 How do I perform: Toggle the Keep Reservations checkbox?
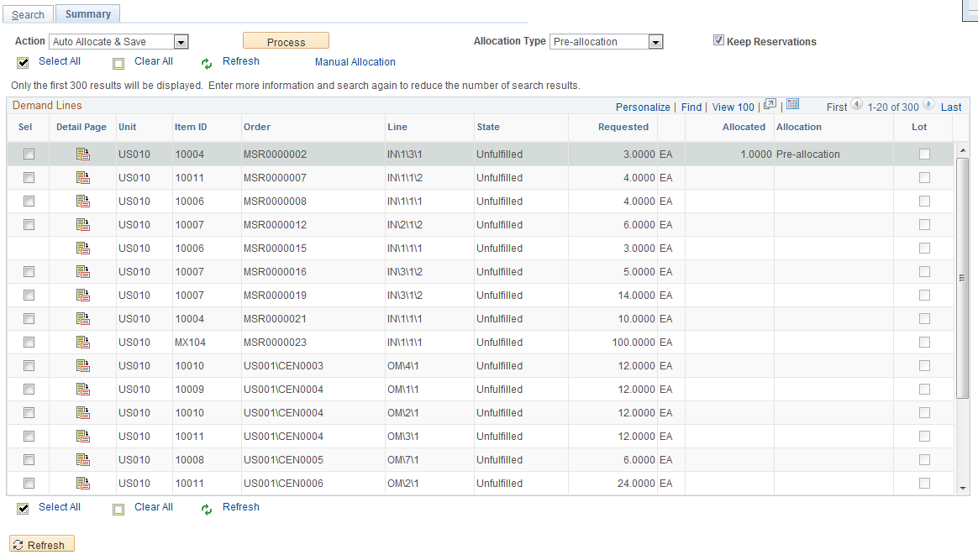pyautogui.click(x=719, y=39)
